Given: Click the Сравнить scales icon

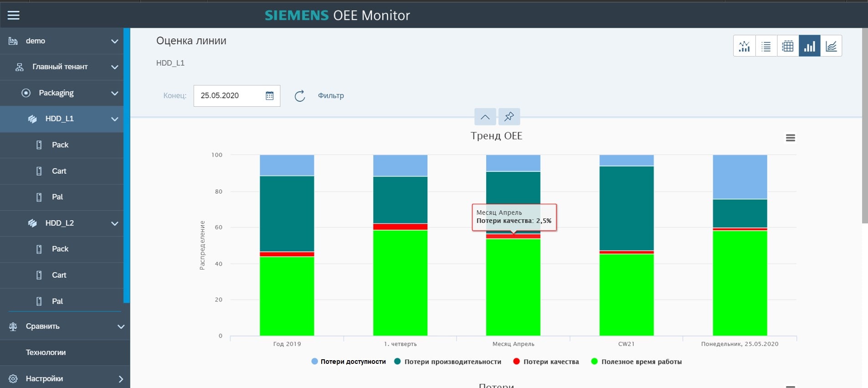Looking at the screenshot, I should click(x=13, y=326).
